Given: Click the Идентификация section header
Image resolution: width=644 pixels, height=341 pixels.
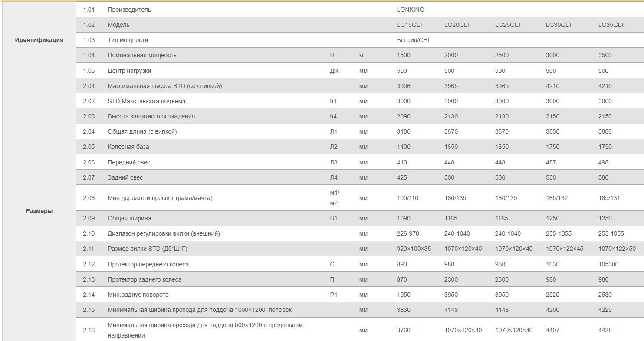Looking at the screenshot, I should point(39,40).
